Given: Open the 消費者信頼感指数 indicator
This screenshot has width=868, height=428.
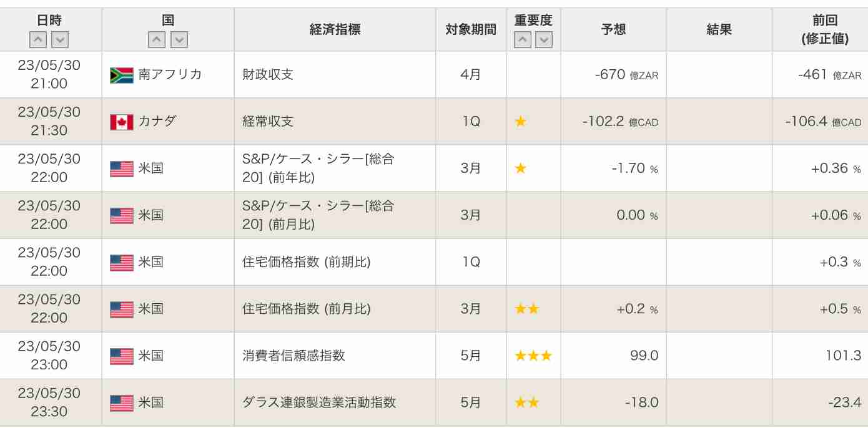Looking at the screenshot, I should [x=293, y=356].
